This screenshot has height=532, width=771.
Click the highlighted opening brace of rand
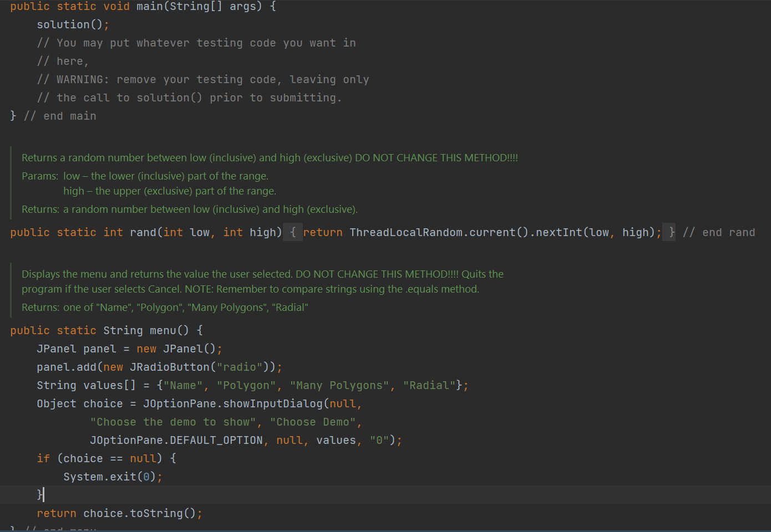[293, 232]
